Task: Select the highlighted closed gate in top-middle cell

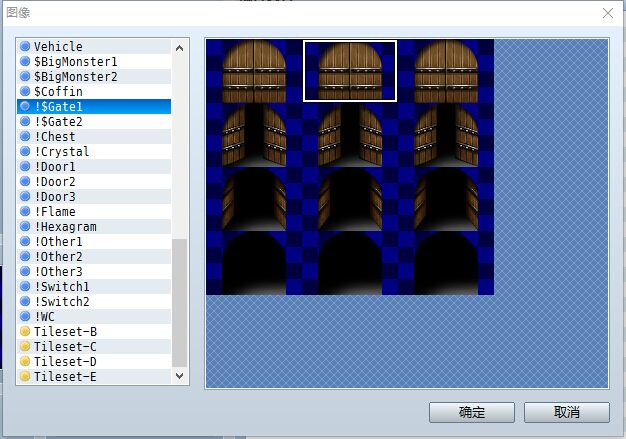Action: point(350,71)
